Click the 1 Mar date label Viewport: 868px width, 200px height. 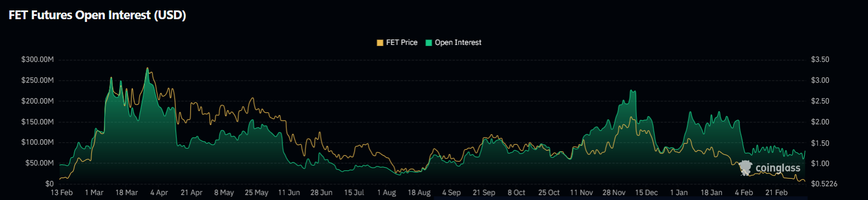point(94,192)
